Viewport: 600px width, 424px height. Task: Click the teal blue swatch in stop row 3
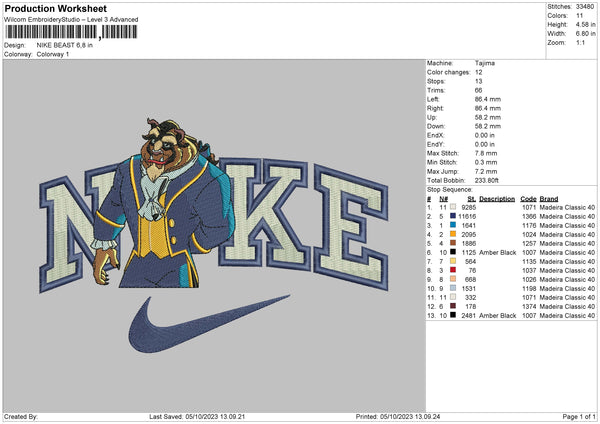click(x=453, y=225)
